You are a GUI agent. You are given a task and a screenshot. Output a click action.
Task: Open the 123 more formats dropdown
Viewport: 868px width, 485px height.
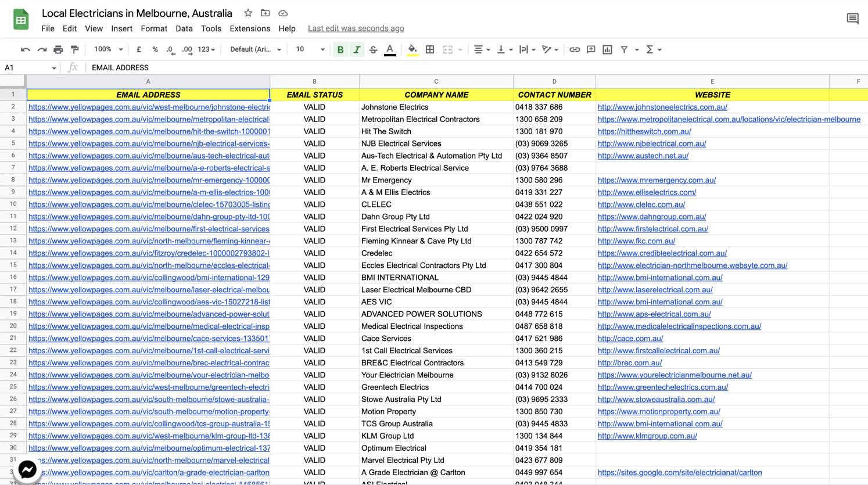206,50
